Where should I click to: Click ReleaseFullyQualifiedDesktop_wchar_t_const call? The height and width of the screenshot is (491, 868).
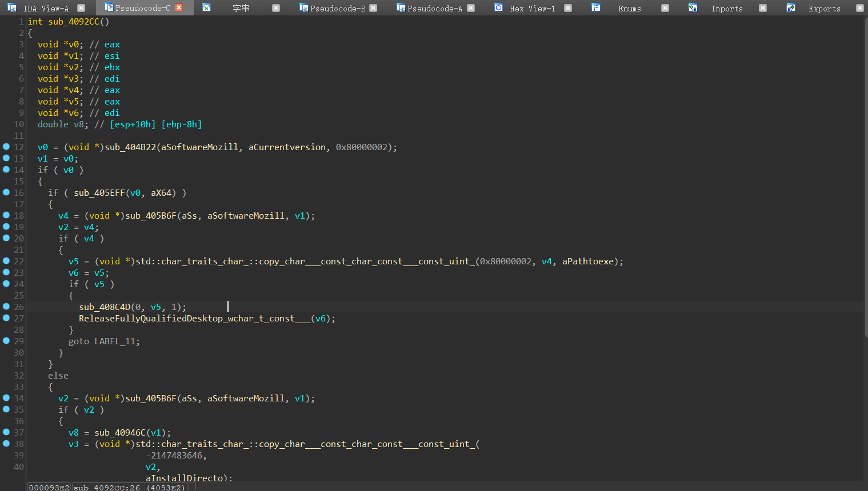click(x=194, y=319)
